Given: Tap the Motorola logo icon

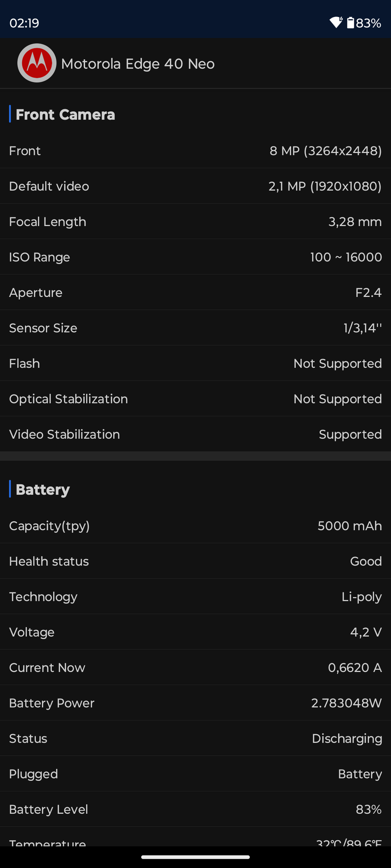Looking at the screenshot, I should (37, 63).
